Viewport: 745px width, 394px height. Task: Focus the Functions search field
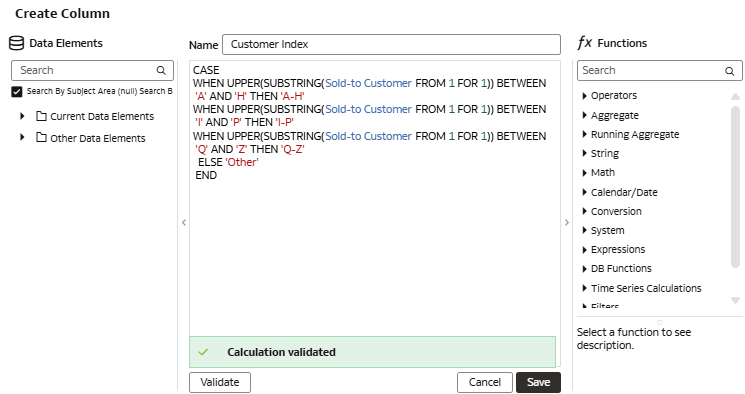(x=659, y=70)
